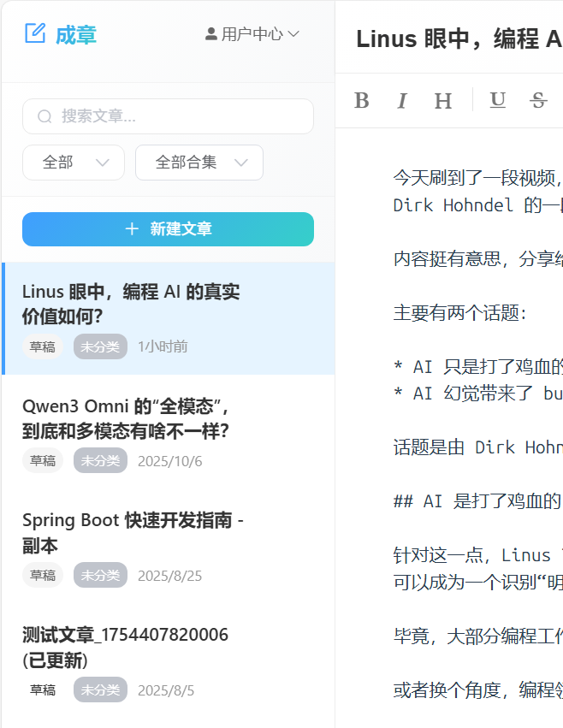The height and width of the screenshot is (728, 563).
Task: Click 新建文章 to create new article
Action: (168, 229)
